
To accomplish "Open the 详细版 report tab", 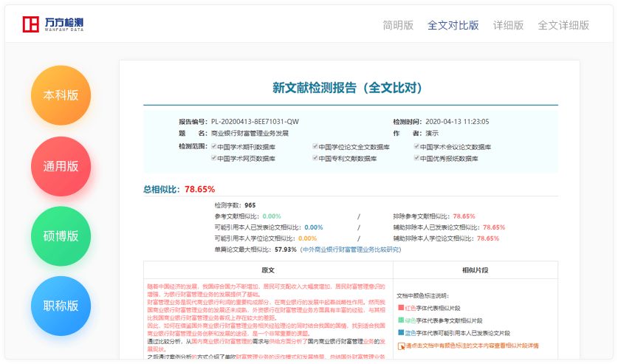I will click(509, 25).
